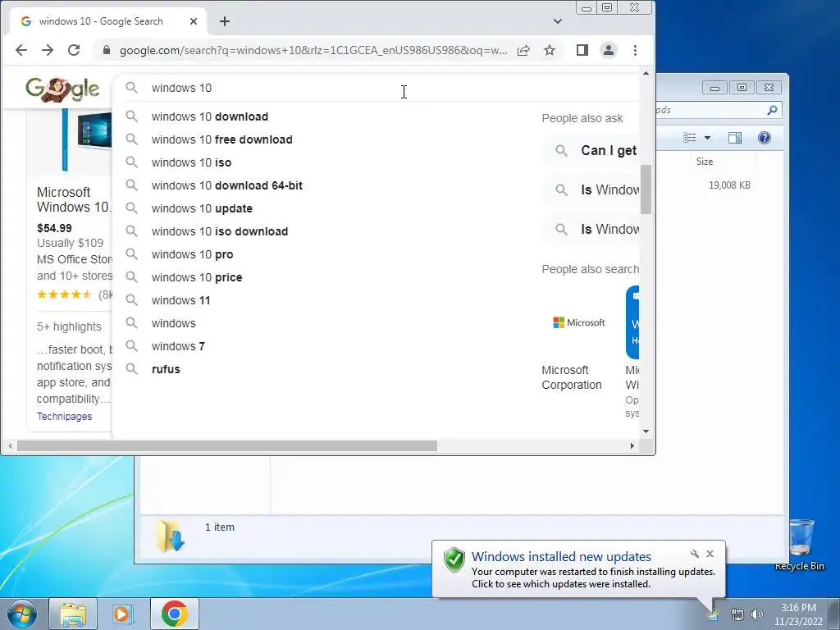Click search icon beside 'windows 10 iso'

point(132,162)
